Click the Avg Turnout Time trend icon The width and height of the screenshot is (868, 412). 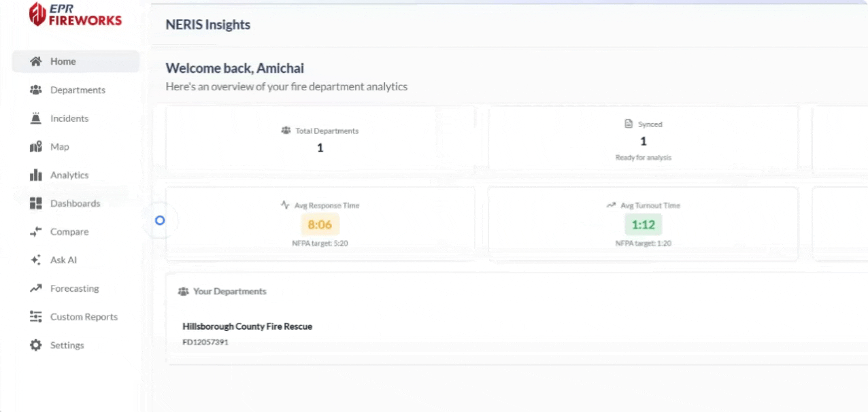(611, 205)
